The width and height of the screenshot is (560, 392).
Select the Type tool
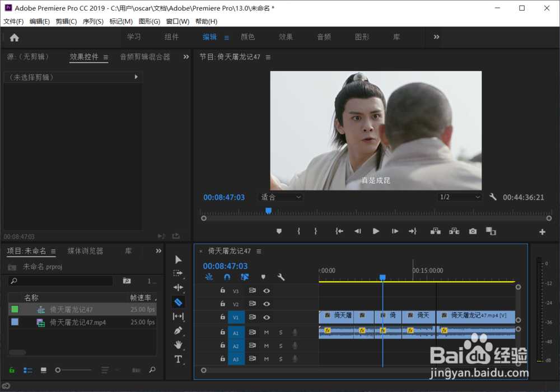tap(178, 359)
